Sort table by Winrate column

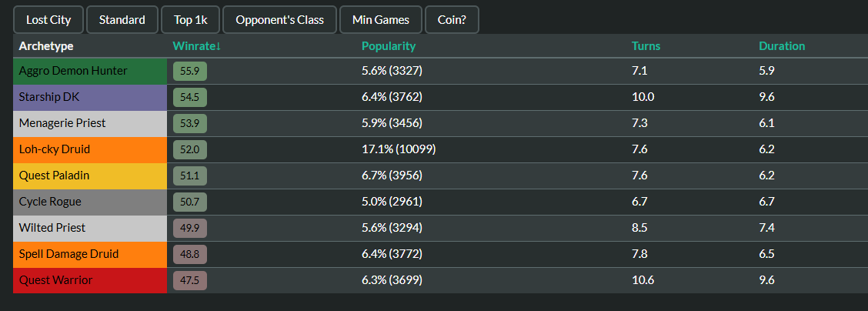pyautogui.click(x=197, y=46)
